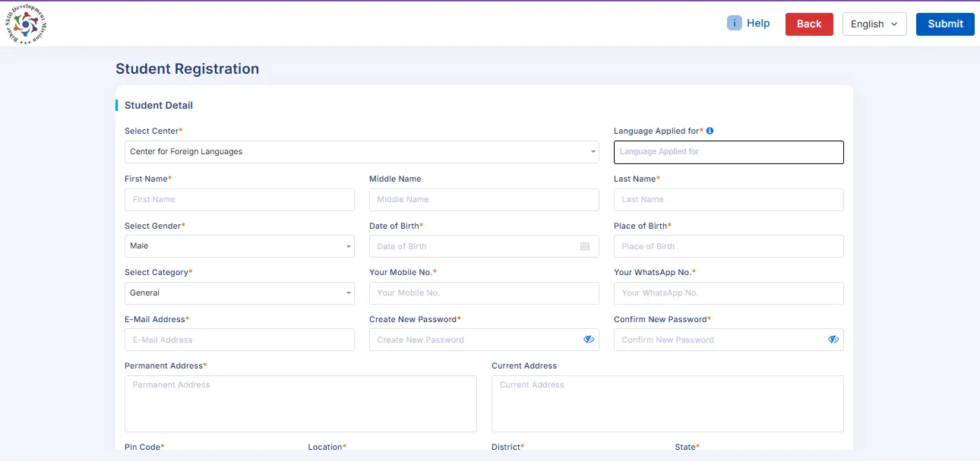Expand the Select Gender dropdown
This screenshot has width=980, height=465.
coord(239,246)
